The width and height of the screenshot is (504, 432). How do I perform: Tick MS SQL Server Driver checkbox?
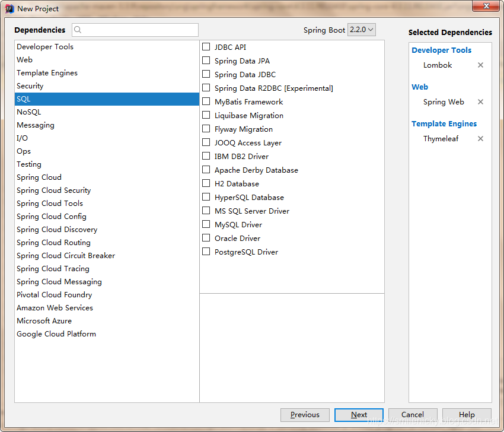[206, 211]
